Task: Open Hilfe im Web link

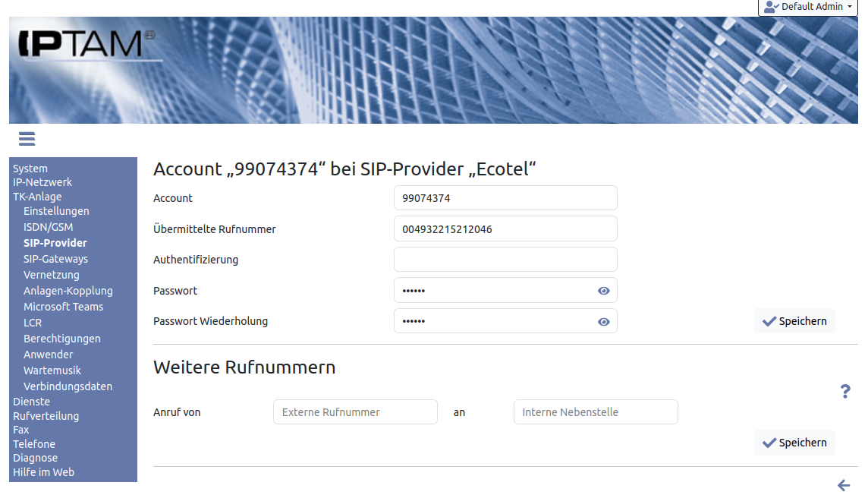Action: (x=43, y=472)
